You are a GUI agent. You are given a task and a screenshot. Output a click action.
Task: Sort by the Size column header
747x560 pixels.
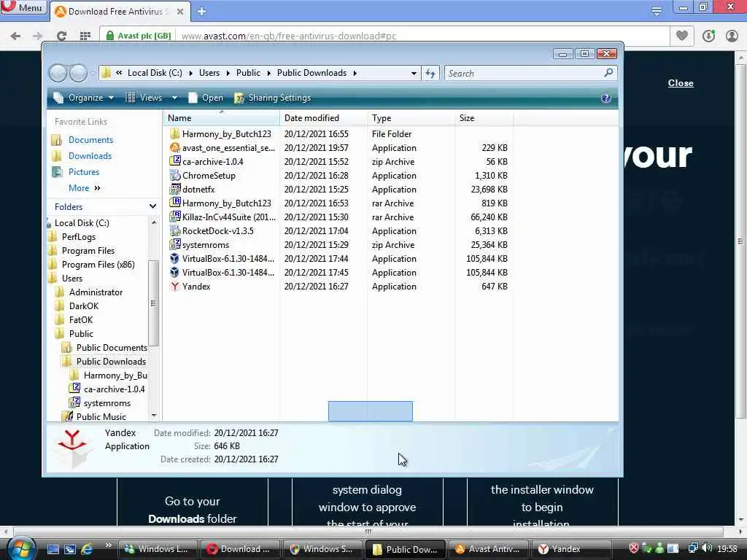(x=484, y=117)
